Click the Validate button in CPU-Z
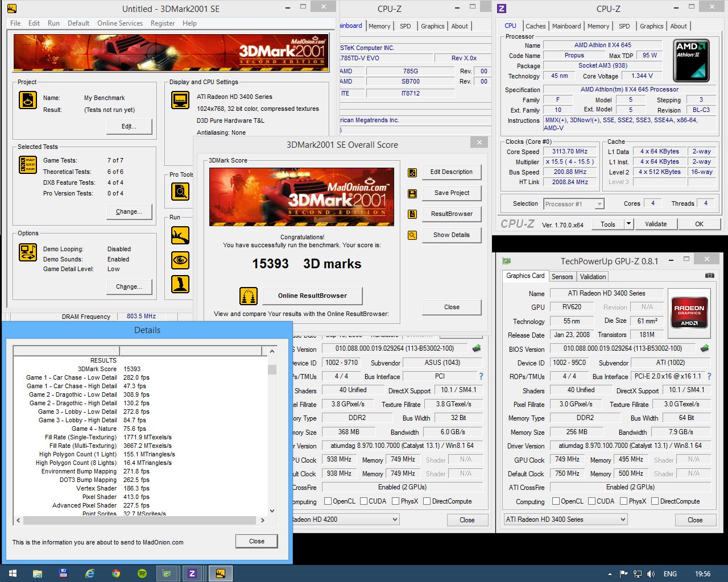728x582 pixels. click(x=656, y=224)
